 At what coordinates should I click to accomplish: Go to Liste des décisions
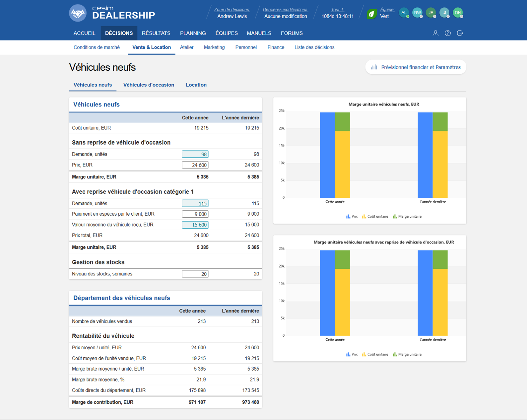pos(314,47)
